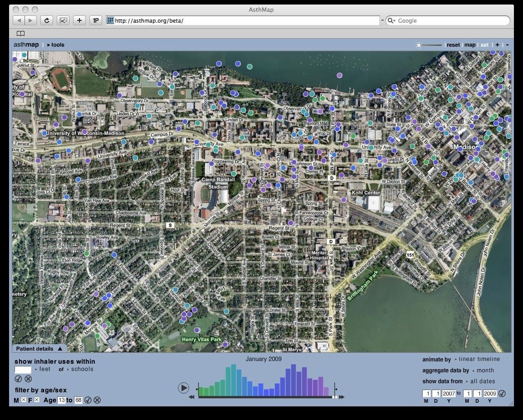Go back with the browser back arrow
The height and width of the screenshot is (420, 523).
(x=19, y=20)
